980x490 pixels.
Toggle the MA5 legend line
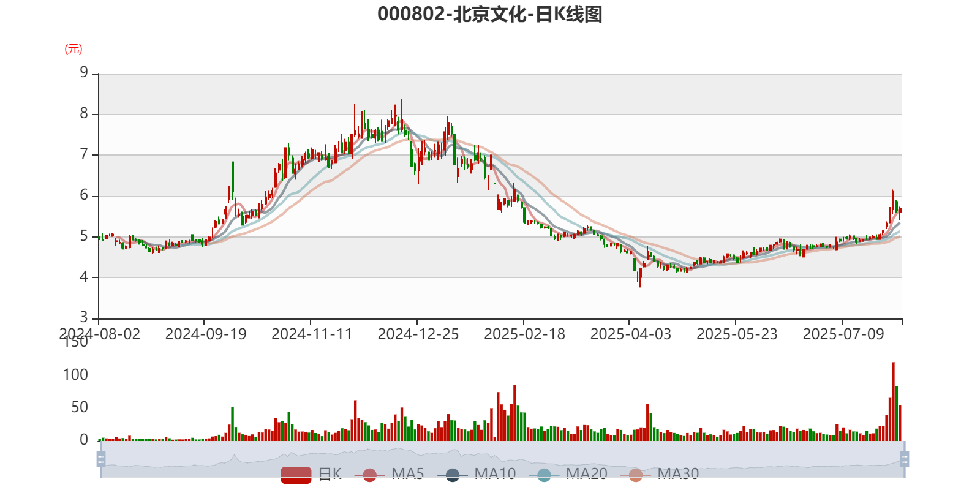coord(389,474)
